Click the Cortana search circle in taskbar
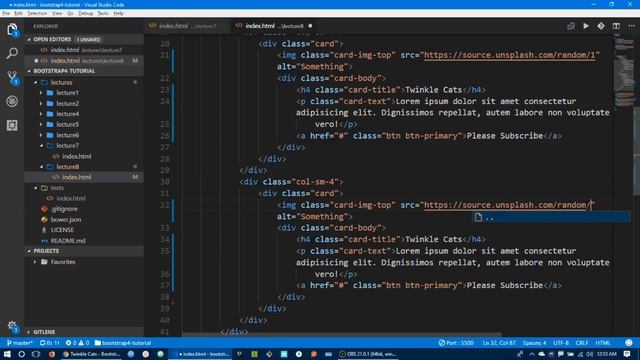The height and width of the screenshot is (360, 640). pos(22,354)
